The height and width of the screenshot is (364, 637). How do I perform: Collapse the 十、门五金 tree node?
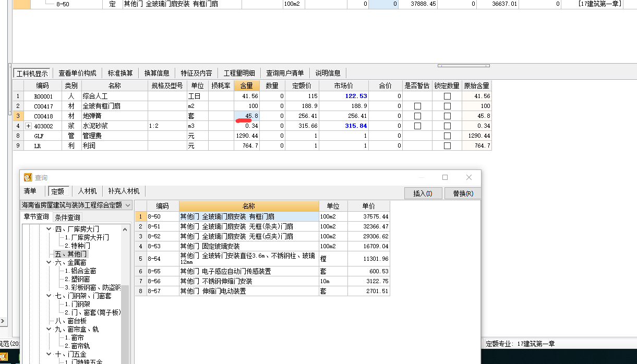tap(49, 354)
